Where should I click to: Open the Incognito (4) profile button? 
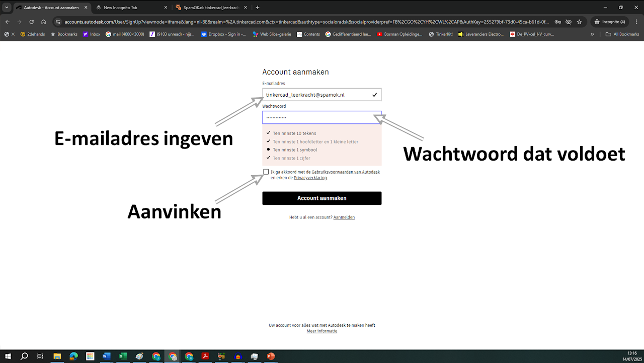[x=610, y=22]
